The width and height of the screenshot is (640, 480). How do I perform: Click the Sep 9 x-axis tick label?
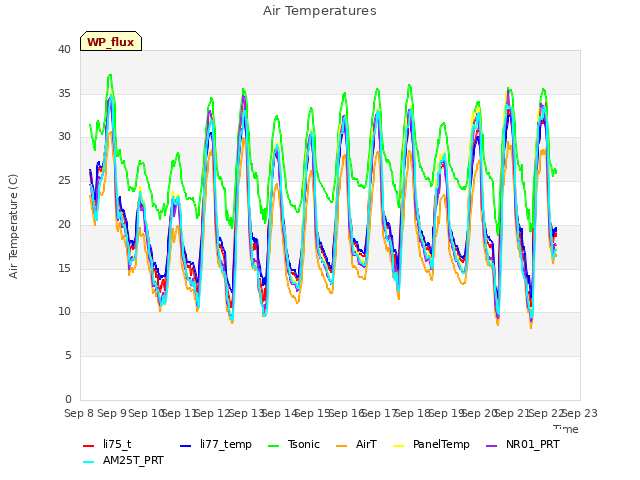click(112, 413)
